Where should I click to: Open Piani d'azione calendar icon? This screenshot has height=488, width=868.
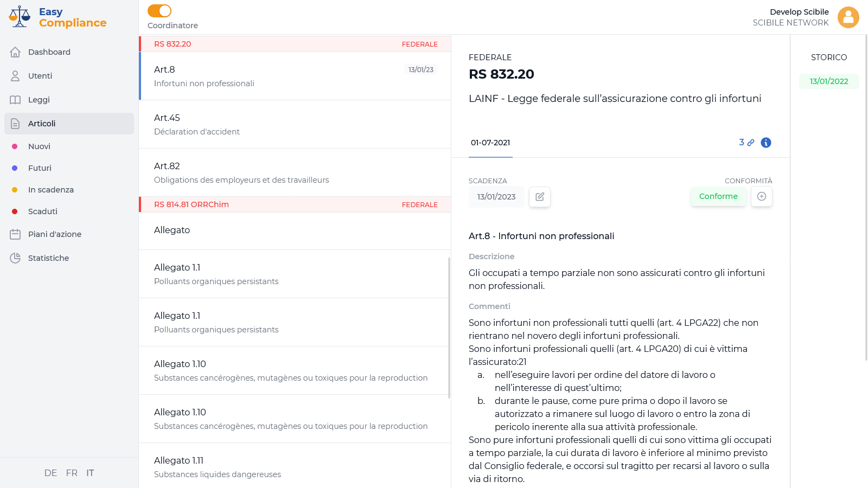(x=15, y=234)
